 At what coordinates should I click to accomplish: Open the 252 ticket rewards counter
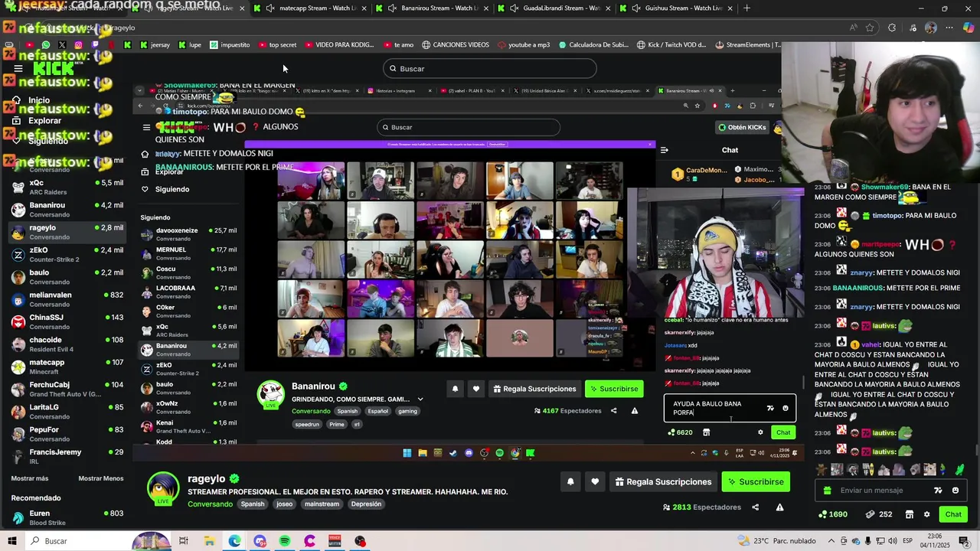[x=878, y=514]
